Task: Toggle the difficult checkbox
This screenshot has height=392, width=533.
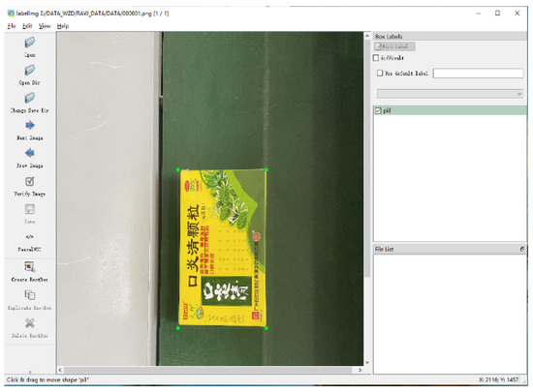Action: pyautogui.click(x=376, y=58)
